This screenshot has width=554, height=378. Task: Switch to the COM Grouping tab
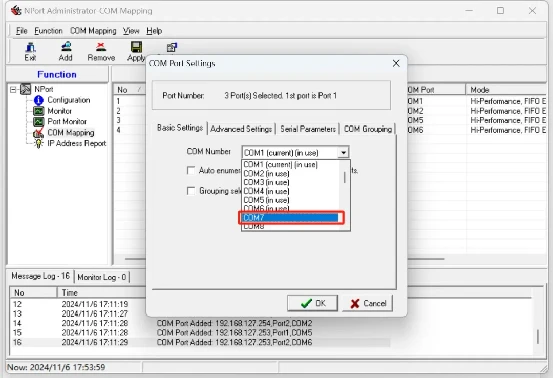368,129
